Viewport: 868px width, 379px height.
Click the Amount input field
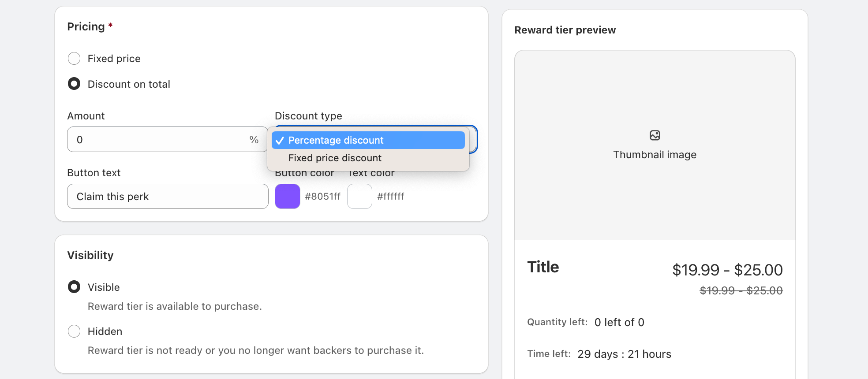coord(168,139)
